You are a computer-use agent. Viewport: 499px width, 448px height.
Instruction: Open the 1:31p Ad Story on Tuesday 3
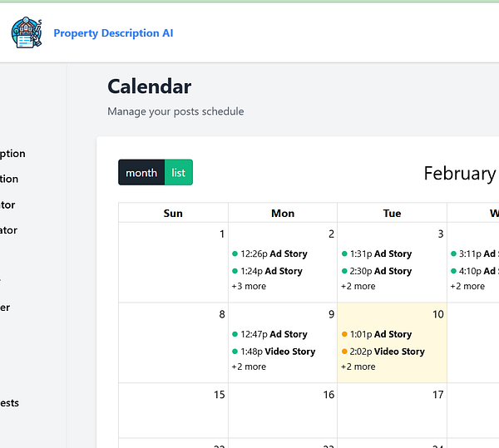(x=381, y=254)
